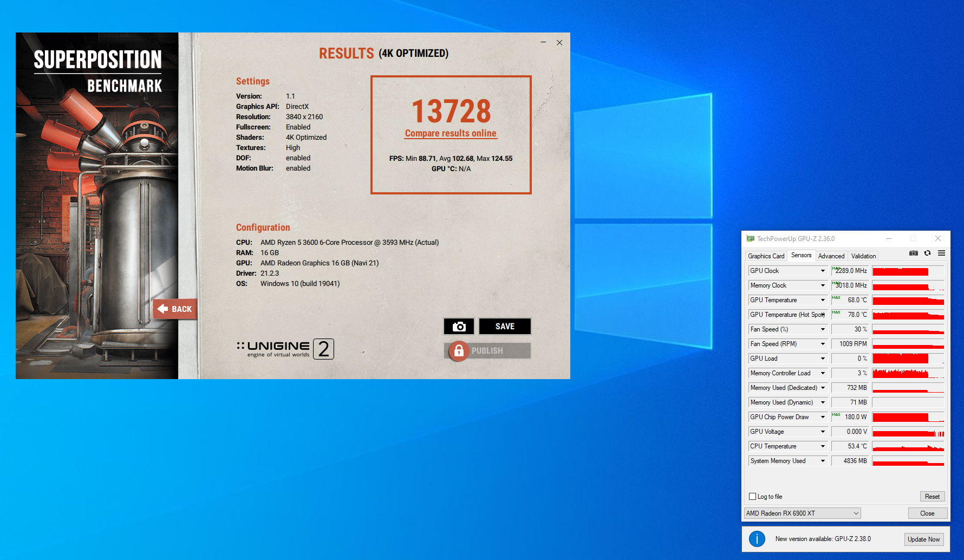Click the Compare results online link
The width and height of the screenshot is (964, 560).
coord(451,133)
